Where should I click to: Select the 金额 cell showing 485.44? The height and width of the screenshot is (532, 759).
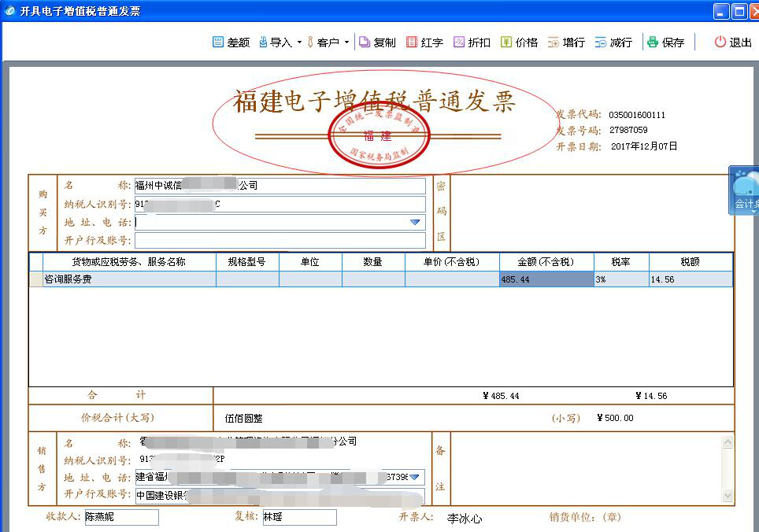click(546, 279)
